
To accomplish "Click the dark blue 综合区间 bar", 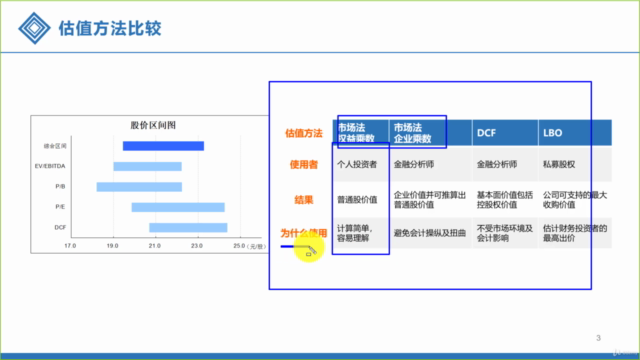I will [x=163, y=146].
